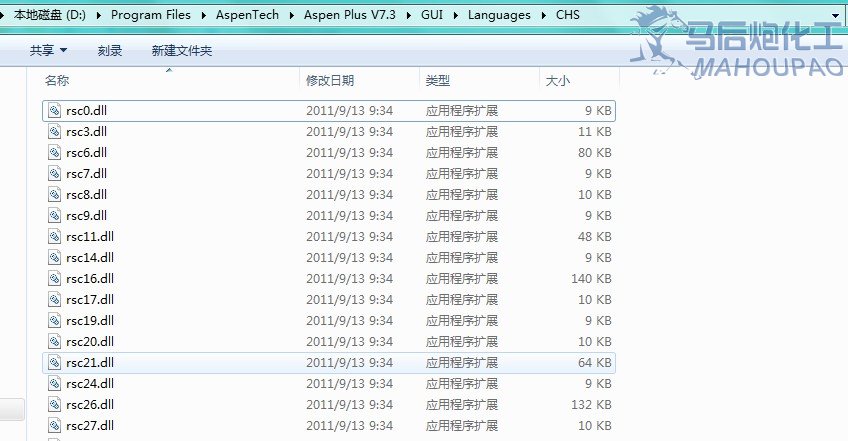
Task: Click the rsc21.dll file icon
Action: [54, 363]
